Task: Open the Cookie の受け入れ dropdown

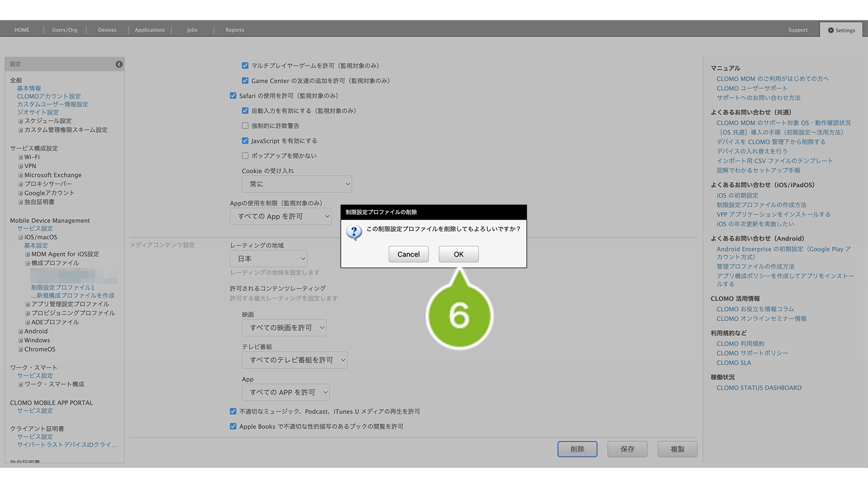Action: pos(296,184)
